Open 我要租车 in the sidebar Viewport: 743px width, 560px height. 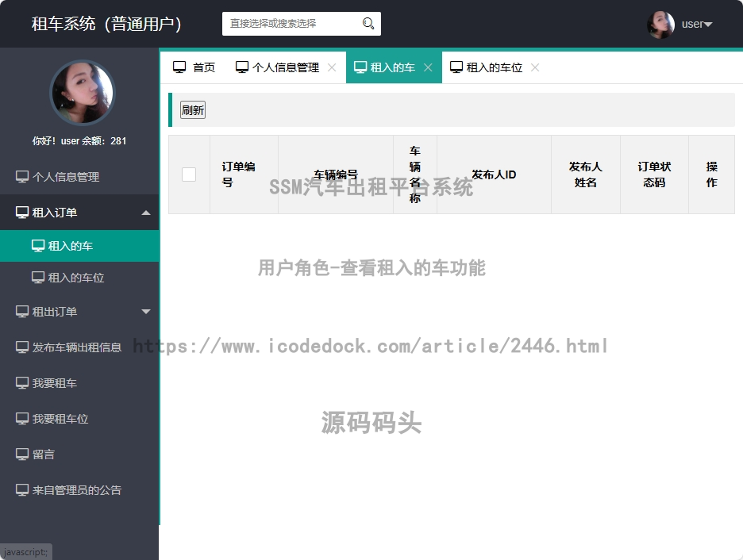[79, 382]
